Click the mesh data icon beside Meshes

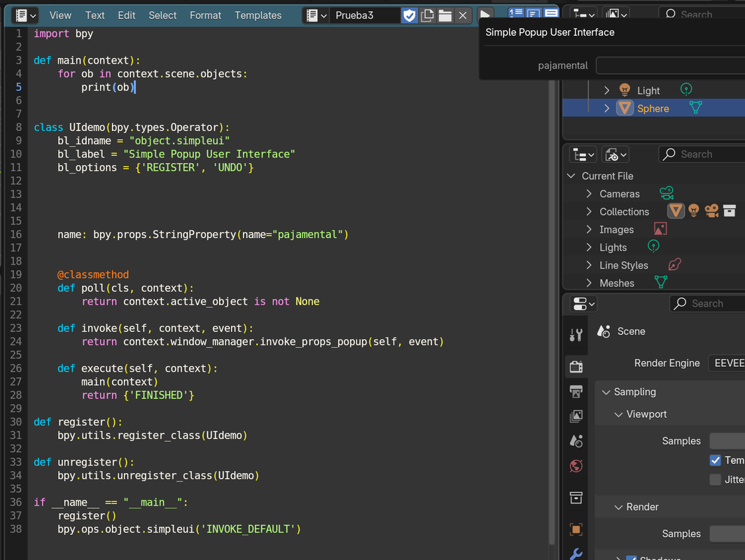[660, 283]
